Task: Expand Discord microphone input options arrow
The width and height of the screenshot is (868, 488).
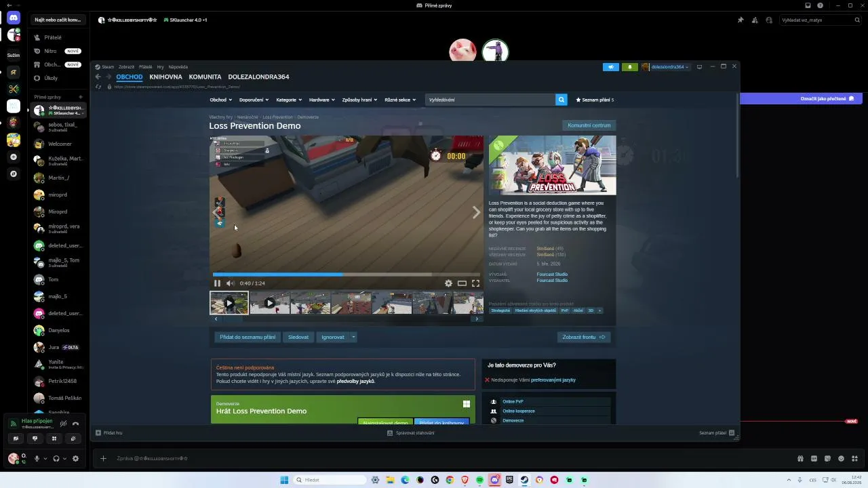Action: 45,459
